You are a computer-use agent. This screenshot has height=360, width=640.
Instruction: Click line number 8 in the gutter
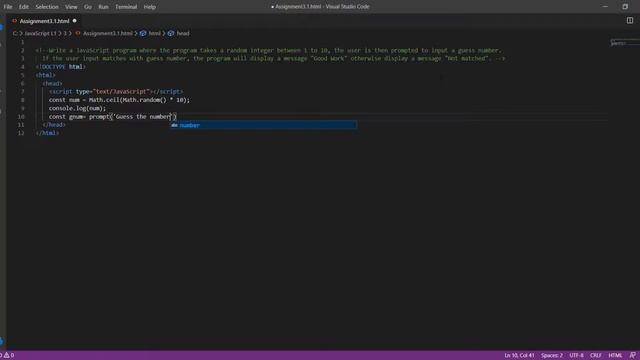click(x=22, y=100)
